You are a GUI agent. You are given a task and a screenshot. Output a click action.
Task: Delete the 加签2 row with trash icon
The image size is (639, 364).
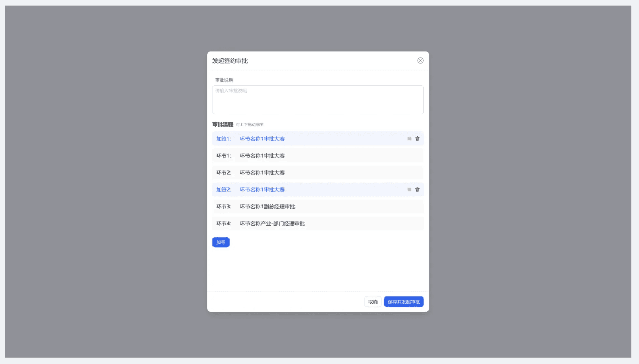[417, 189]
